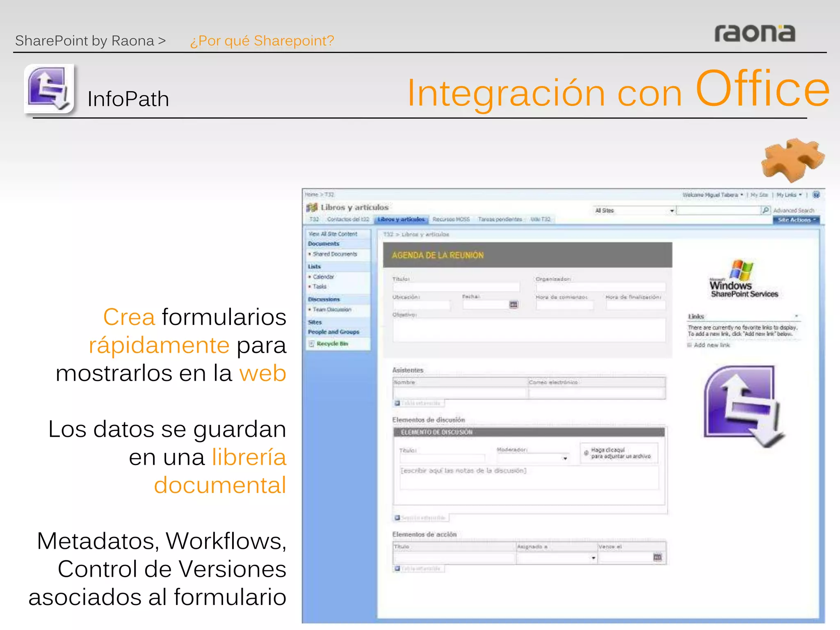840x630 pixels.
Task: Click the insert row icon under Elementos de acción
Action: (x=397, y=568)
